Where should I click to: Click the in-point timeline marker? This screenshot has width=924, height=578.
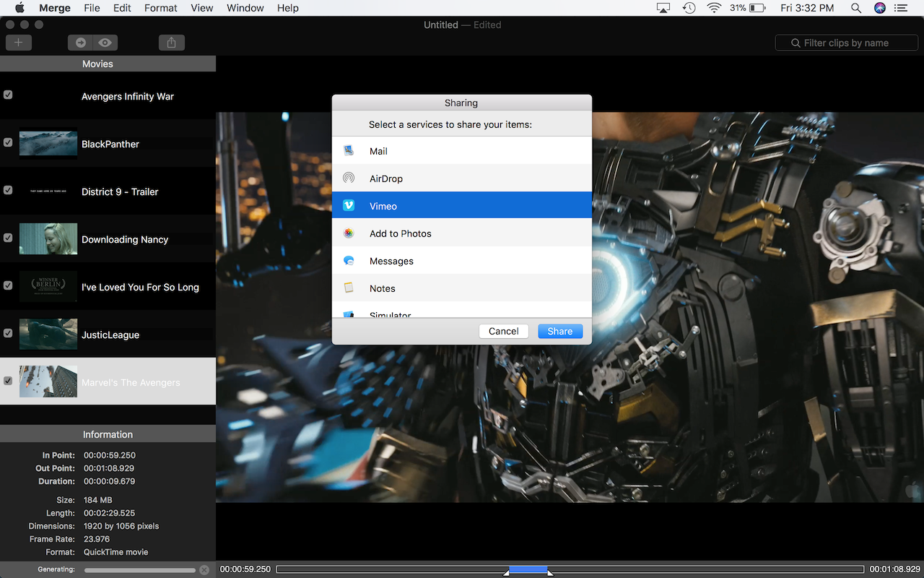[x=507, y=574]
